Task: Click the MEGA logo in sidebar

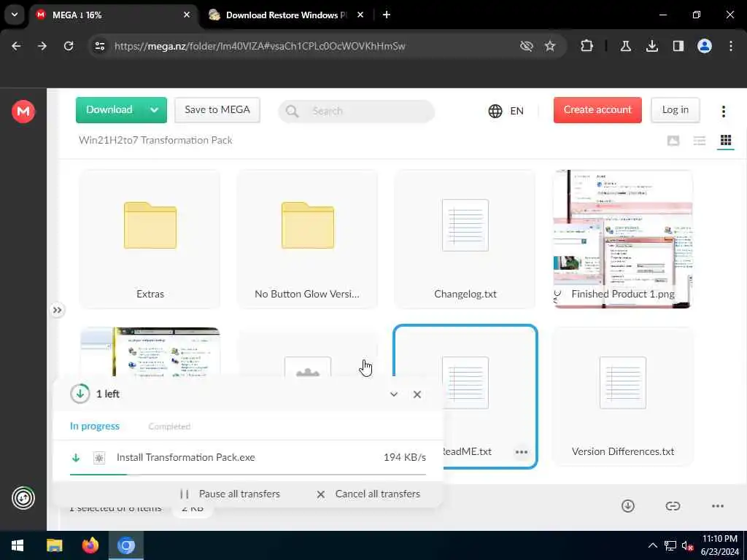Action: click(23, 112)
